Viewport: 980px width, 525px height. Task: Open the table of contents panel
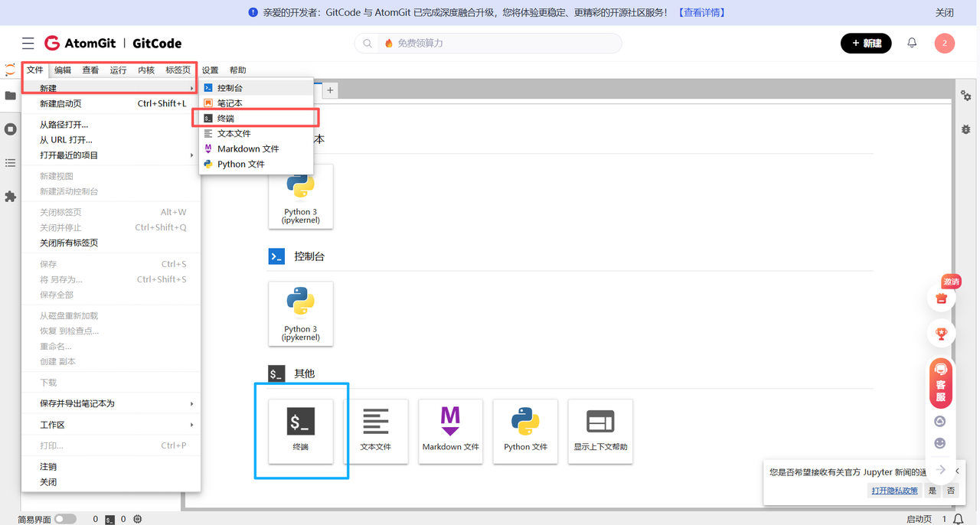tap(10, 163)
